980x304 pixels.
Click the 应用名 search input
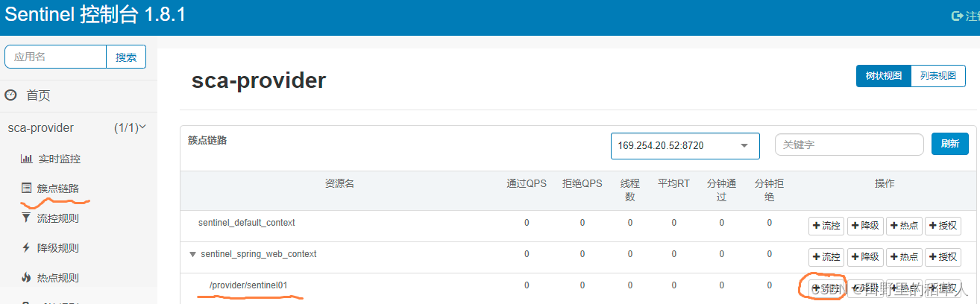pyautogui.click(x=56, y=57)
